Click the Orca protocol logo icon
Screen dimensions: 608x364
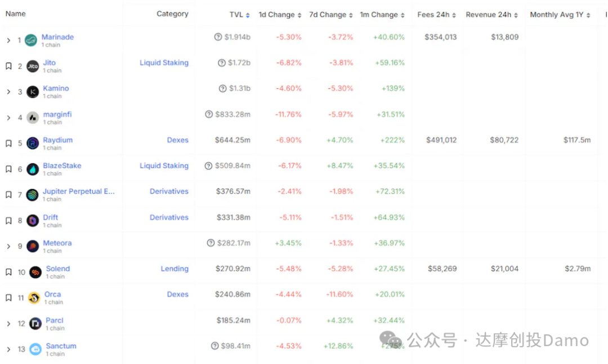[x=34, y=298]
